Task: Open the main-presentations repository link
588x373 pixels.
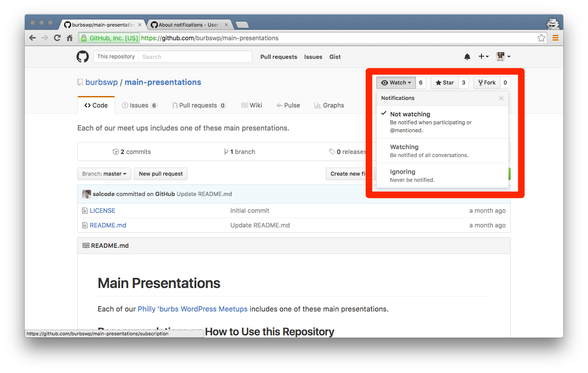Action: pos(163,82)
